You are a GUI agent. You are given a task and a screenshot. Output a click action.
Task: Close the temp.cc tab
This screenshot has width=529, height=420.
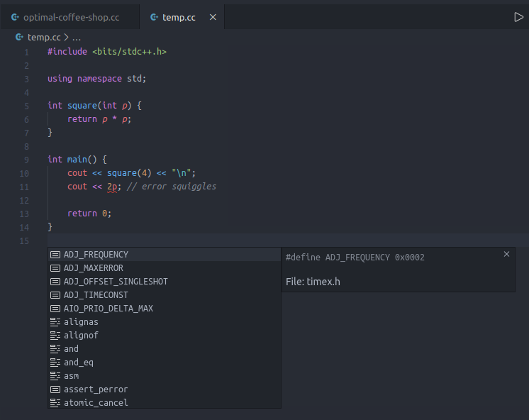coord(213,17)
